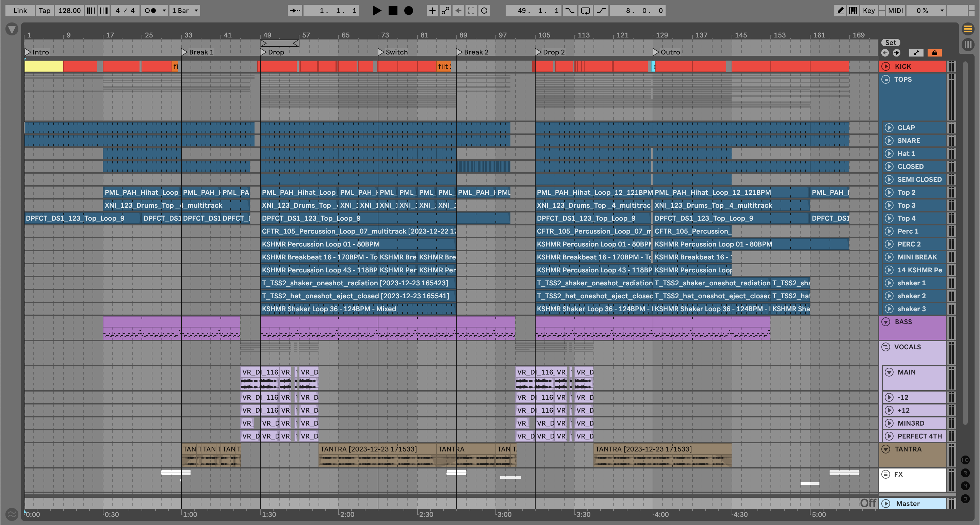Screen dimensions: 980x525
Task: Fold the MAIN vocal track
Action: click(889, 372)
